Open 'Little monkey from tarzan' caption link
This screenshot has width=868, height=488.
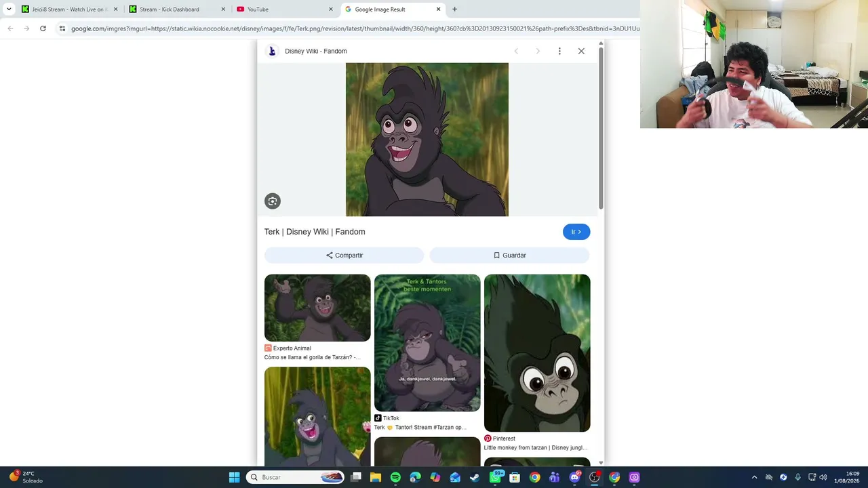[x=536, y=448]
